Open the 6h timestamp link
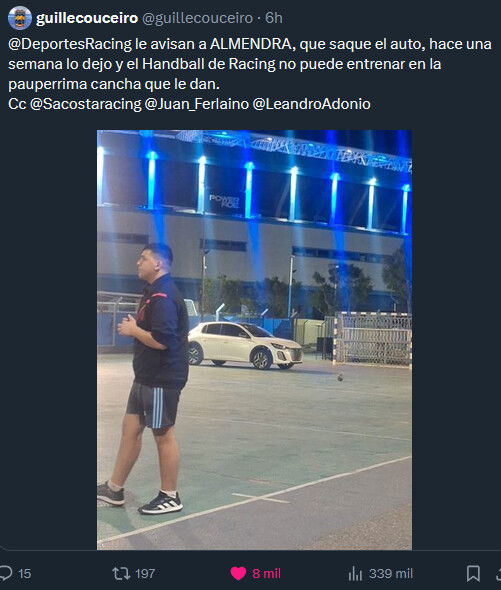 [x=274, y=18]
